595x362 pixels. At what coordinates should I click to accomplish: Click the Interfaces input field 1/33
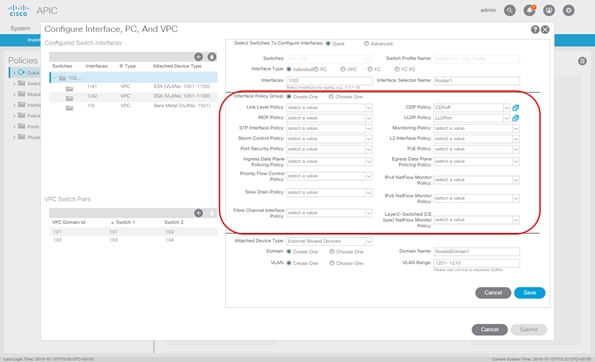pyautogui.click(x=329, y=80)
